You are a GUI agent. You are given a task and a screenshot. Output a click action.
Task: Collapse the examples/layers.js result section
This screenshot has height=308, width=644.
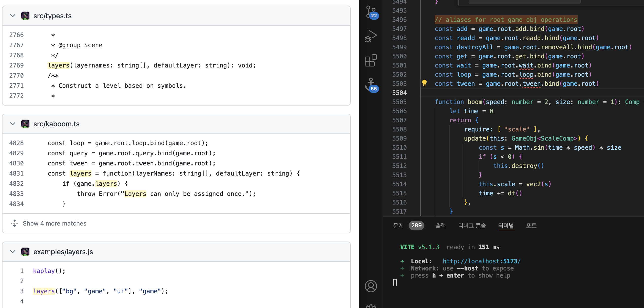pos(13,252)
